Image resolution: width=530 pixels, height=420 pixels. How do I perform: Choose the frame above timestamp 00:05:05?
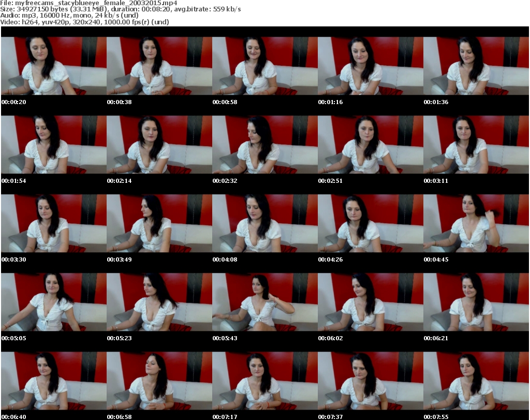click(x=54, y=302)
